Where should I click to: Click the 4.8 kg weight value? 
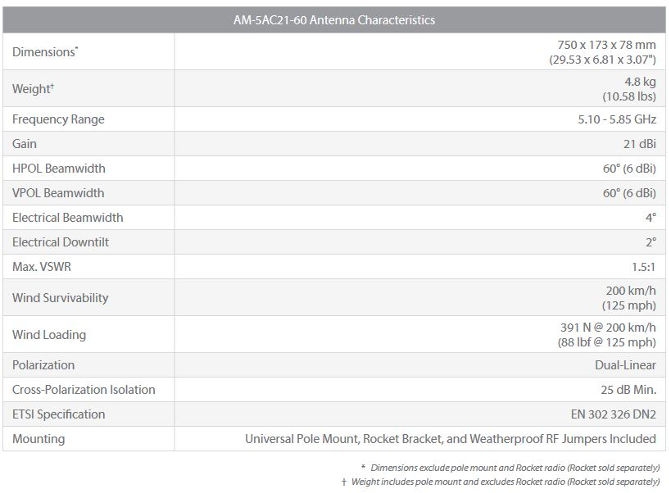click(x=639, y=82)
